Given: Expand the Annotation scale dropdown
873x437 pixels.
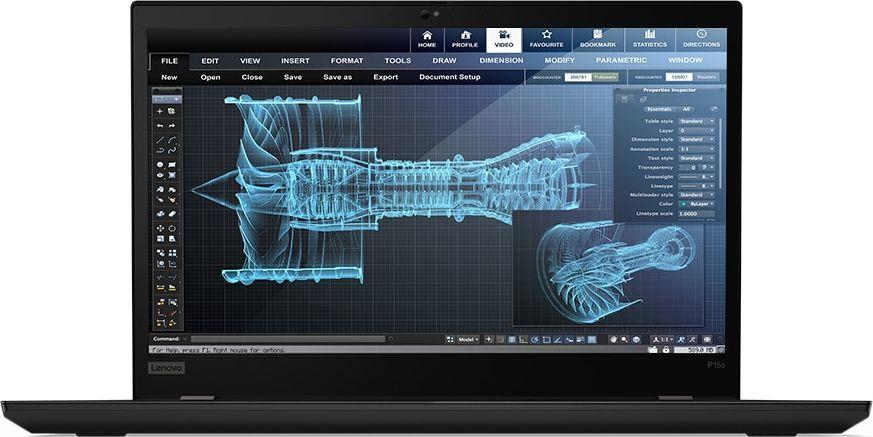Looking at the screenshot, I should pos(696,149).
